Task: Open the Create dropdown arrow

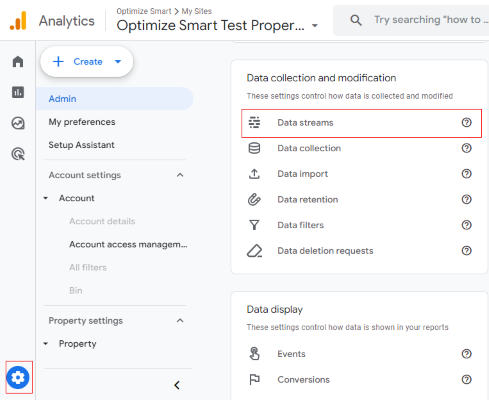Action: [118, 62]
